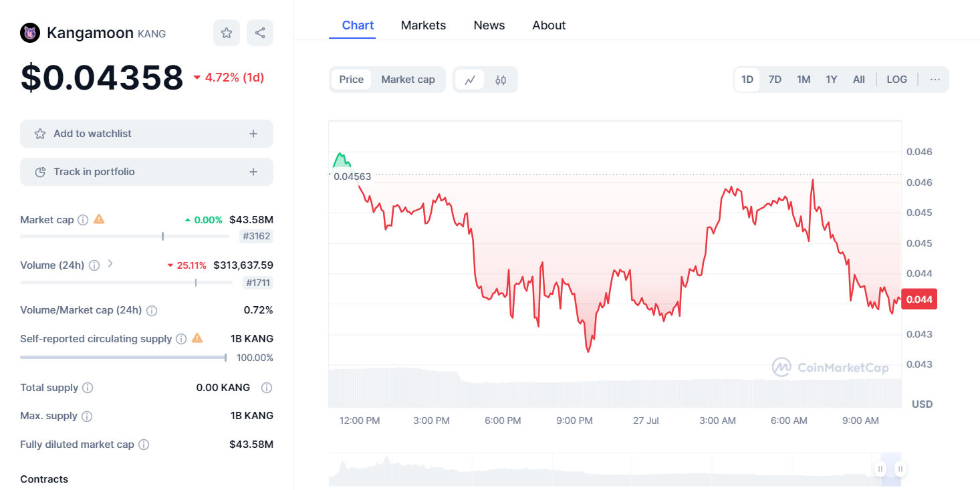Click plus icon on Add to watchlist
980x490 pixels.
pos(253,134)
